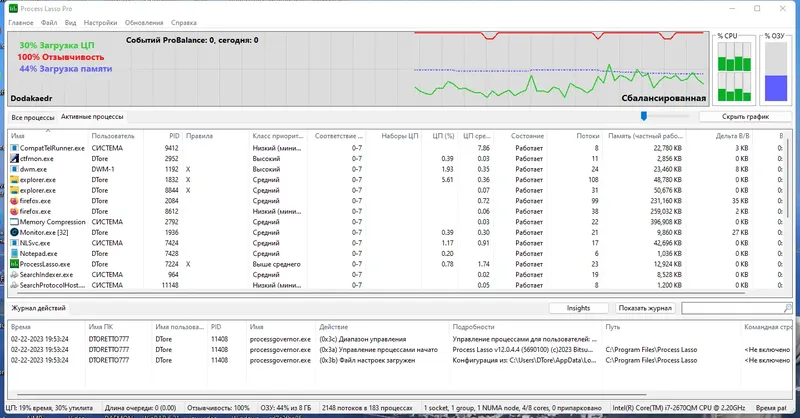Click the explorer.exe icon with PID 1832

(14, 180)
